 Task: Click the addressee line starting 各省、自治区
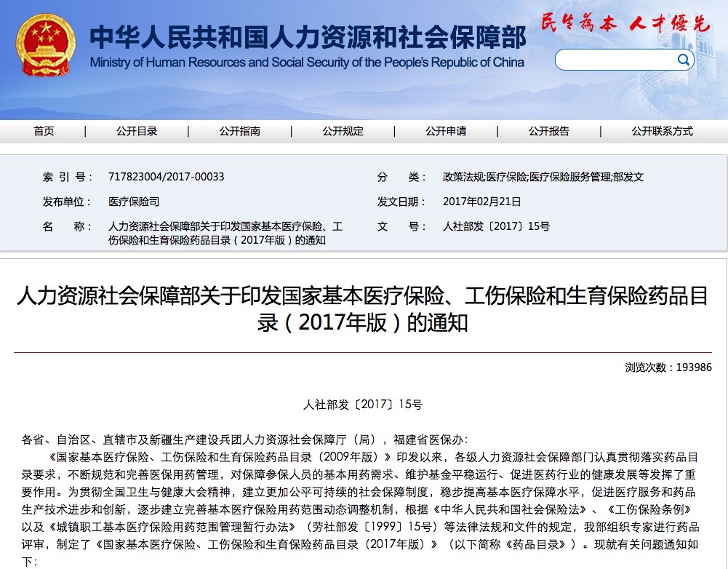click(x=244, y=439)
